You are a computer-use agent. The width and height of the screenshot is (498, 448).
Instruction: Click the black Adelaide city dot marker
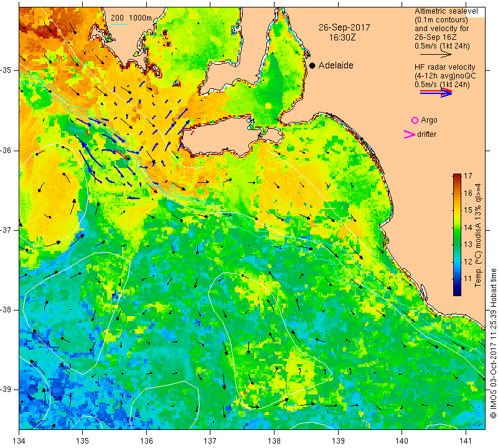[x=312, y=66]
